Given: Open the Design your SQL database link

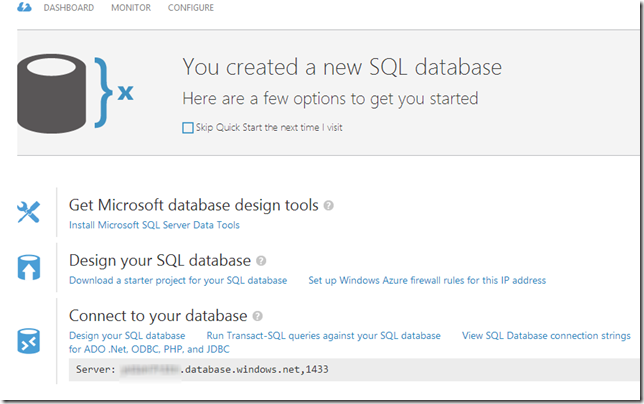Looking at the screenshot, I should coord(127,336).
